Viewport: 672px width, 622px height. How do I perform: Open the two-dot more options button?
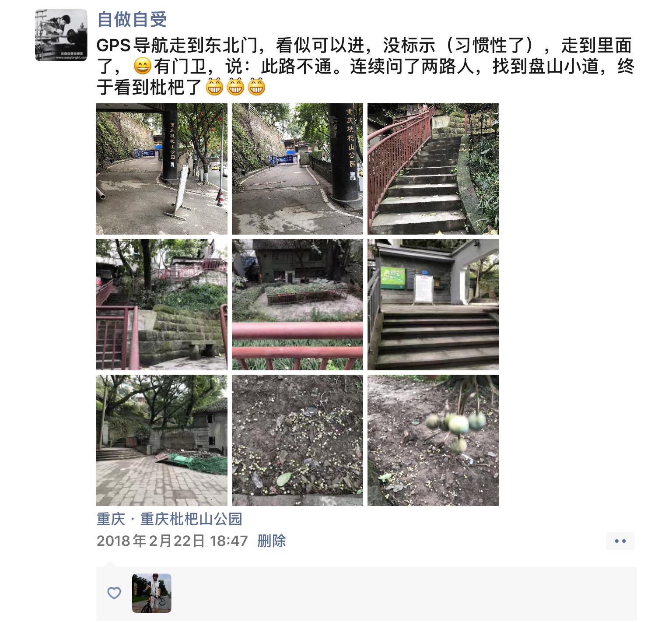point(620,541)
